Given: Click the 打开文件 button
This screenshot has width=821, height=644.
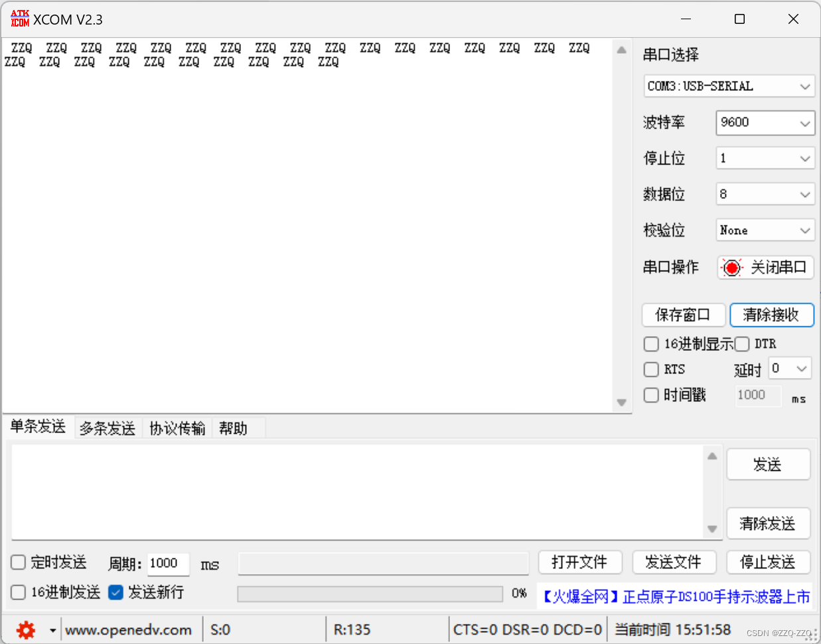Looking at the screenshot, I should click(x=580, y=562).
